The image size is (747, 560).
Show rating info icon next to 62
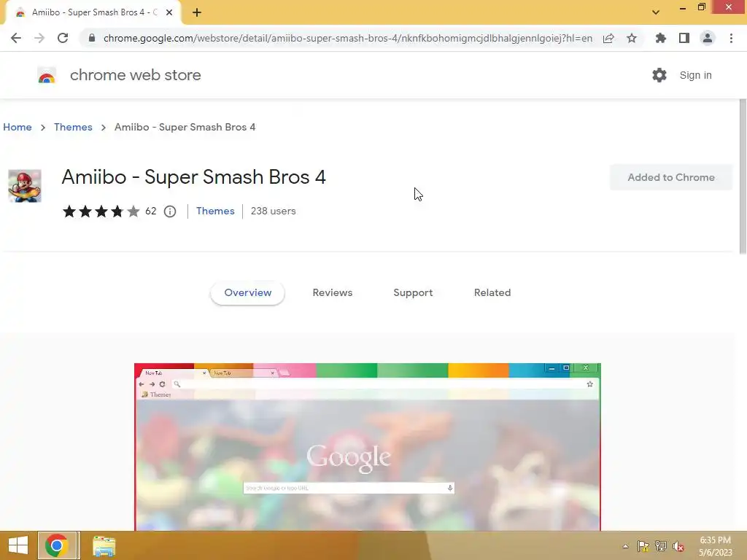(x=170, y=211)
